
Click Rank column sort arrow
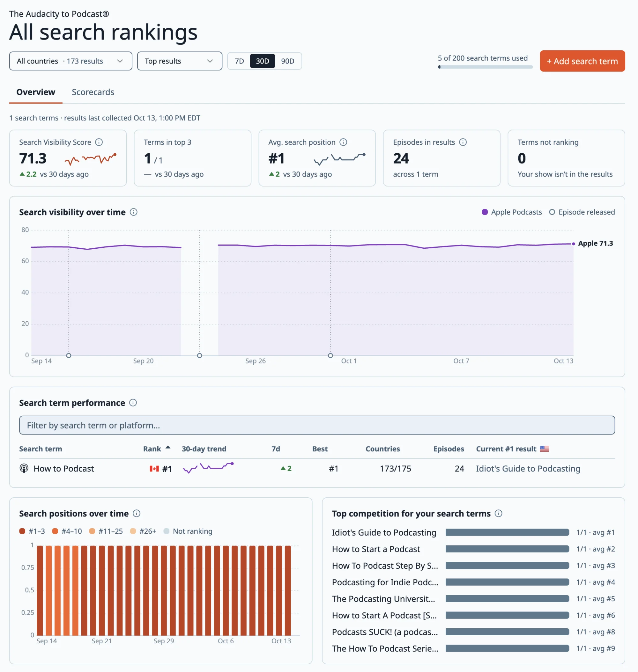click(168, 448)
